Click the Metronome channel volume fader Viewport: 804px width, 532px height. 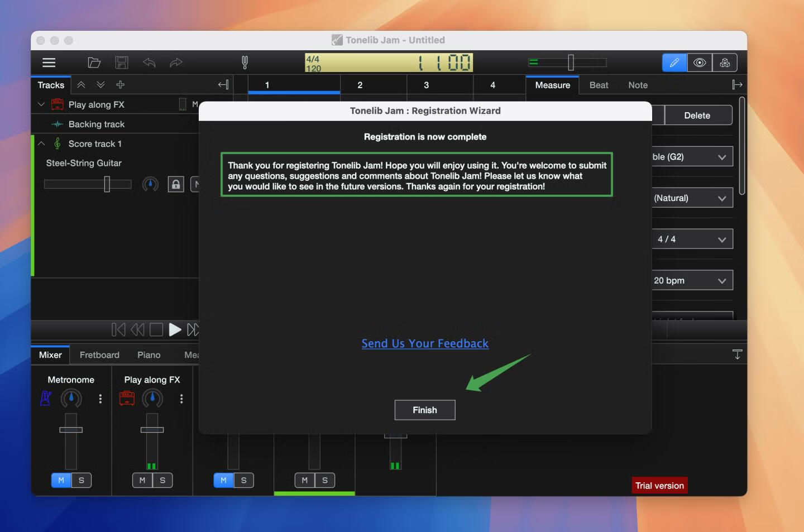(71, 441)
